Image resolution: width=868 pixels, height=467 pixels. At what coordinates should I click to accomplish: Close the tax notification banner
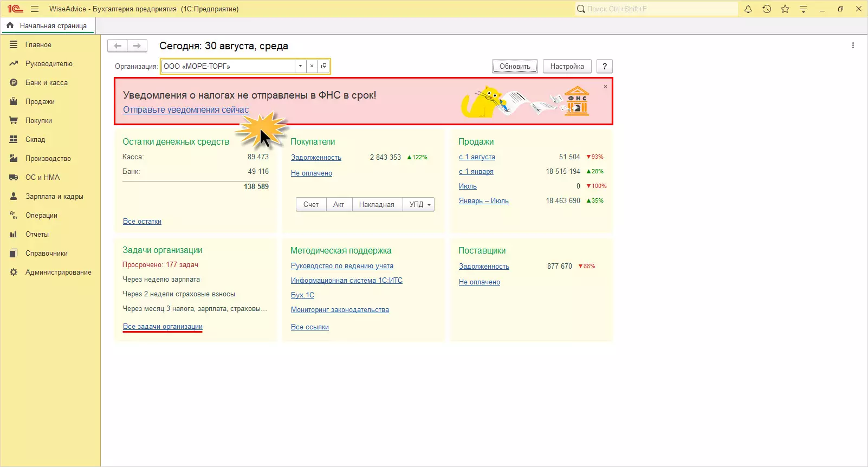coord(605,86)
